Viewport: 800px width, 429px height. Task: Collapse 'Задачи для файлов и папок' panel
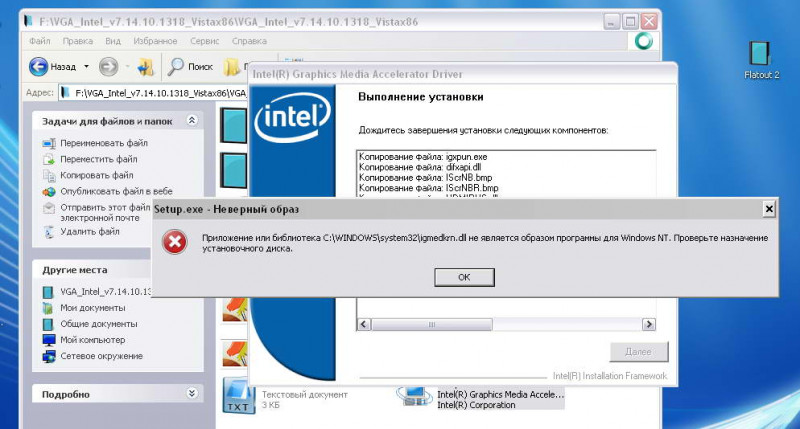[x=192, y=120]
